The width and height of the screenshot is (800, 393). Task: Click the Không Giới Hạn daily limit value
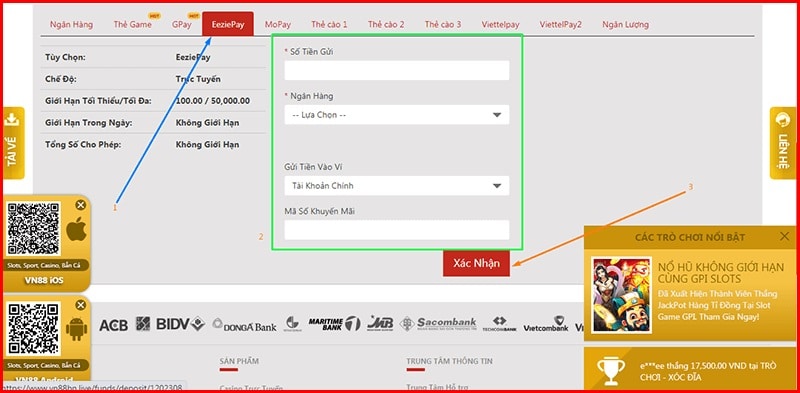(x=207, y=122)
